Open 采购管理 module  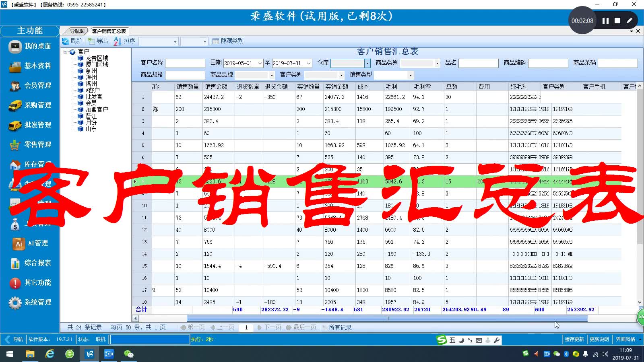pos(30,105)
